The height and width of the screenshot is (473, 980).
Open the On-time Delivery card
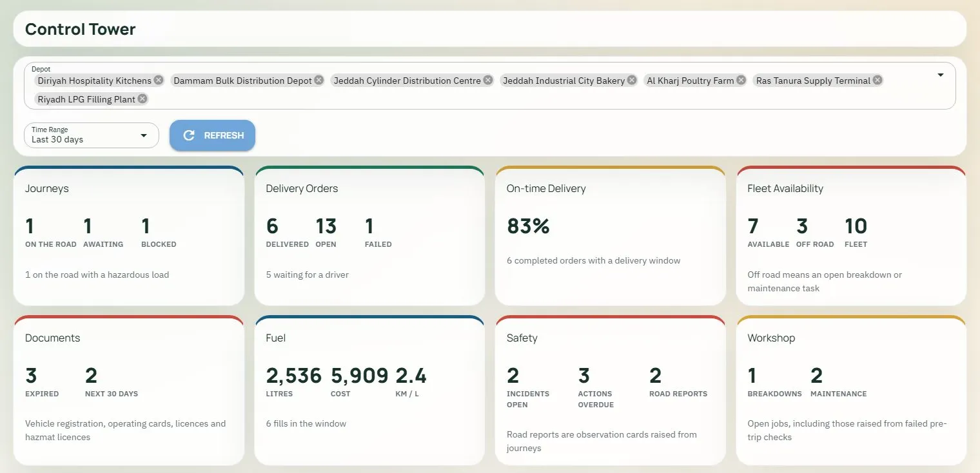(x=611, y=236)
